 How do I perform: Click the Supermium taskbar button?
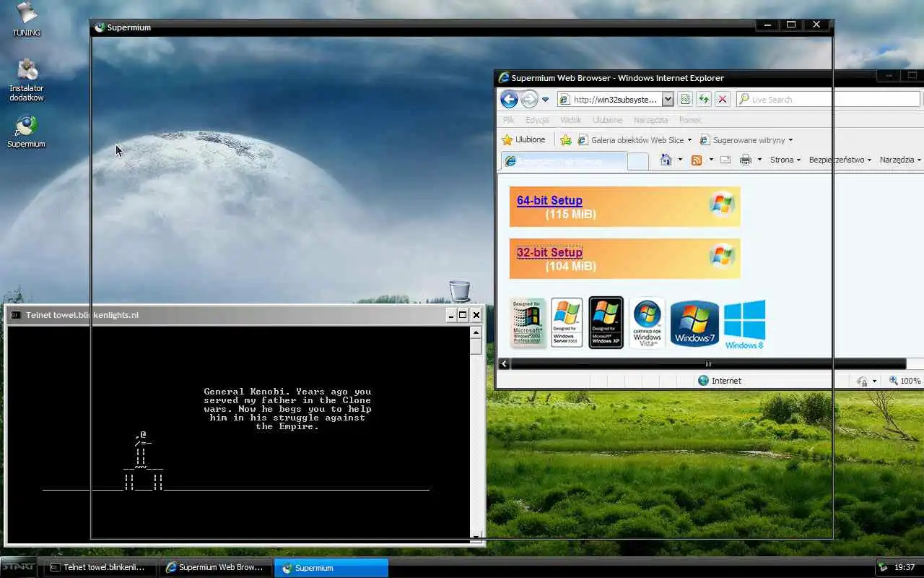click(331, 568)
